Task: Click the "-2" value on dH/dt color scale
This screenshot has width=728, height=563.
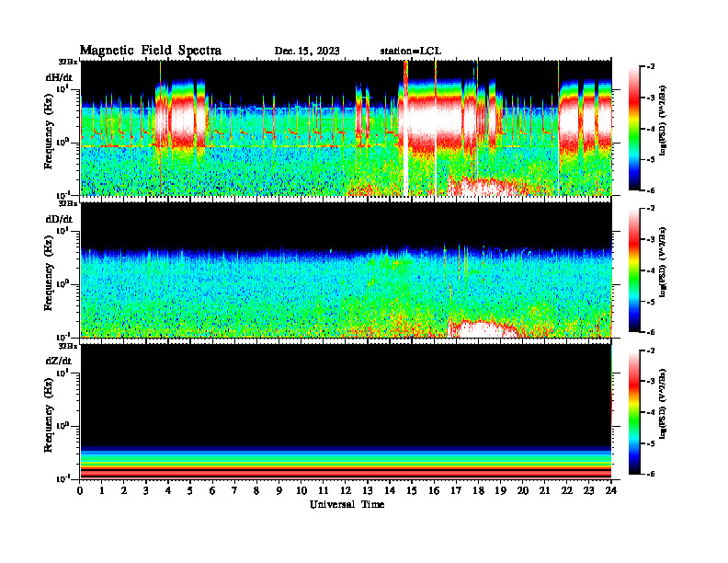Action: (650, 67)
